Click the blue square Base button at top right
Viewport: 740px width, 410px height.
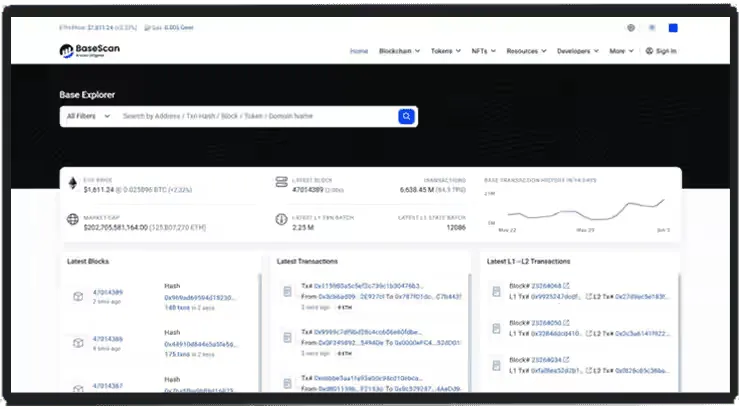(x=673, y=28)
